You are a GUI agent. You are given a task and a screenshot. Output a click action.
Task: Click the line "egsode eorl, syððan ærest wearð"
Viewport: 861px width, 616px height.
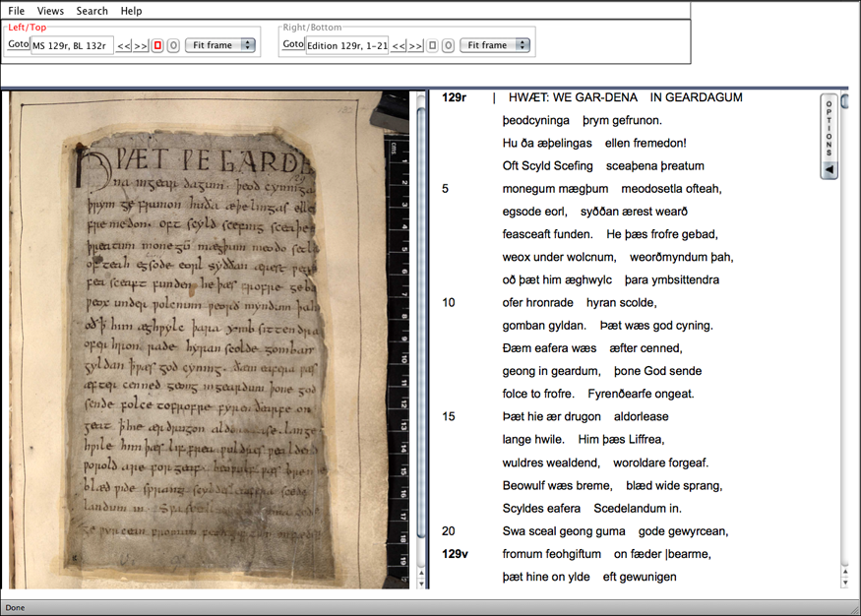[x=594, y=212]
